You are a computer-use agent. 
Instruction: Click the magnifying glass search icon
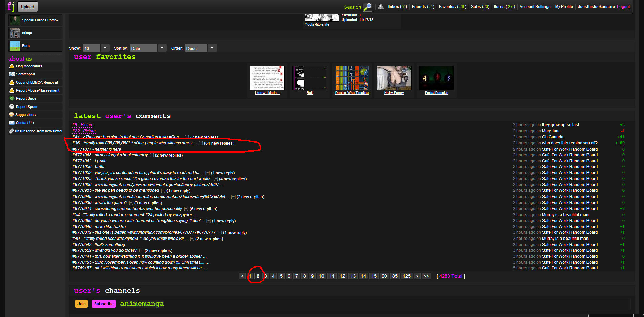tap(367, 7)
